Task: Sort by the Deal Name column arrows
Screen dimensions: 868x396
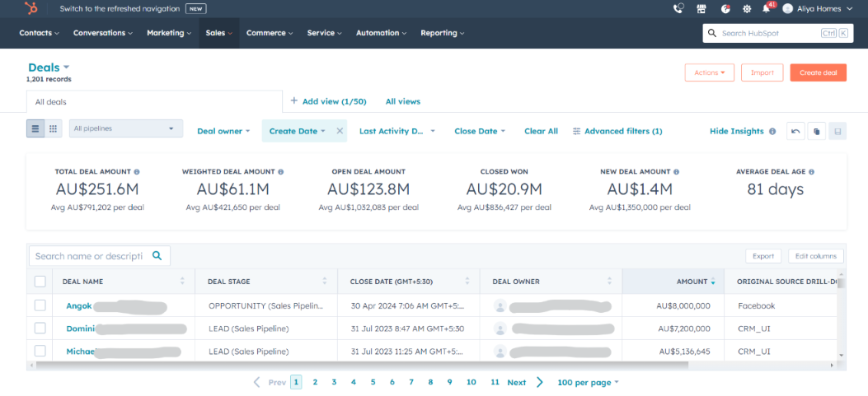Action: 182,282
